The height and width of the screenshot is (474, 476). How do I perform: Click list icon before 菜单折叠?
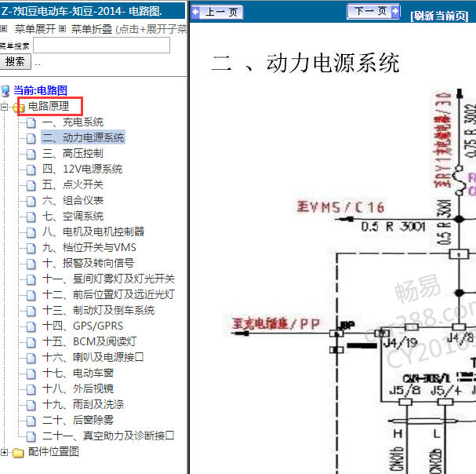pos(62,29)
